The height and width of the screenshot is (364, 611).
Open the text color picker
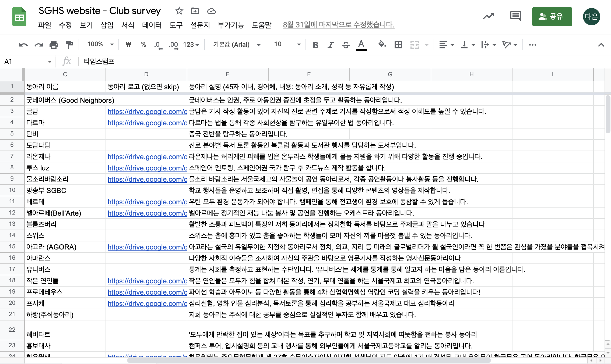(x=361, y=45)
